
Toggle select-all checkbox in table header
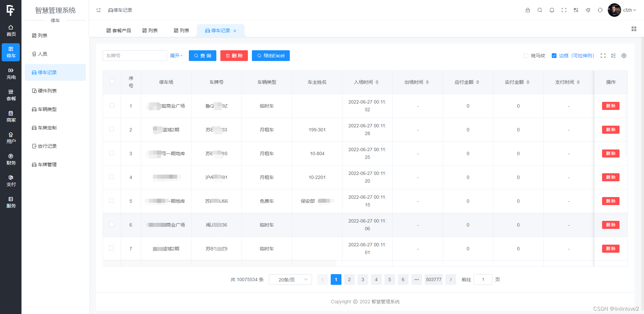[x=112, y=81]
